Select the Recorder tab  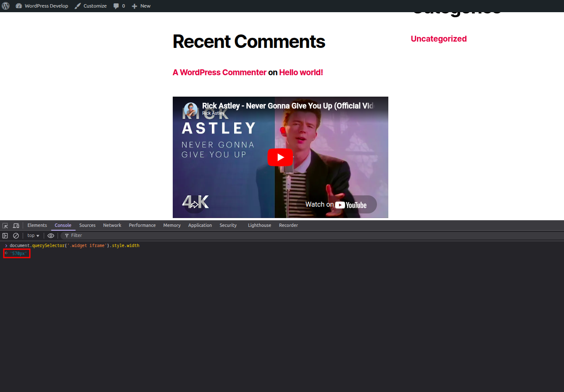288,226
